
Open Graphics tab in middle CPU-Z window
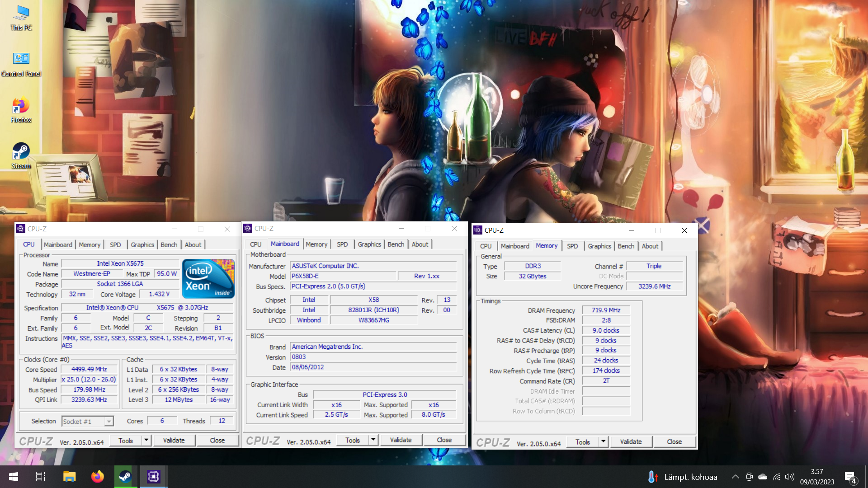tap(369, 244)
